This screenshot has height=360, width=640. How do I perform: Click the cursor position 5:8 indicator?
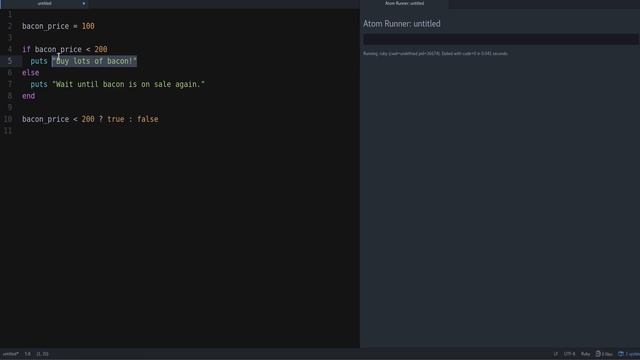click(x=27, y=354)
